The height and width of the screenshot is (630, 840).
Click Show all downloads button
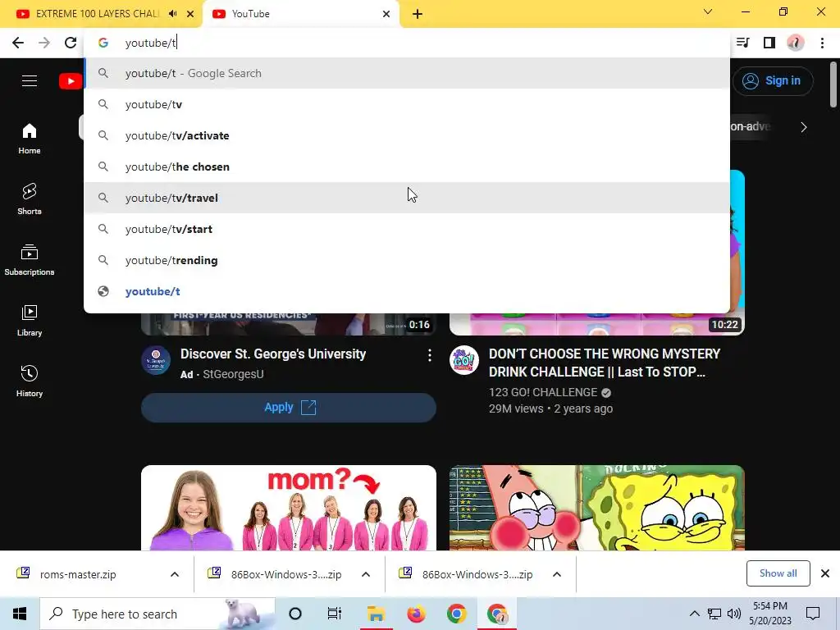point(778,573)
